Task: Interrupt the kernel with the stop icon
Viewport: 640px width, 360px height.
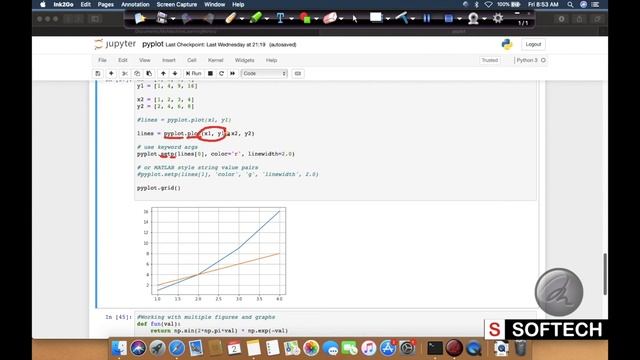Action: coord(210,73)
